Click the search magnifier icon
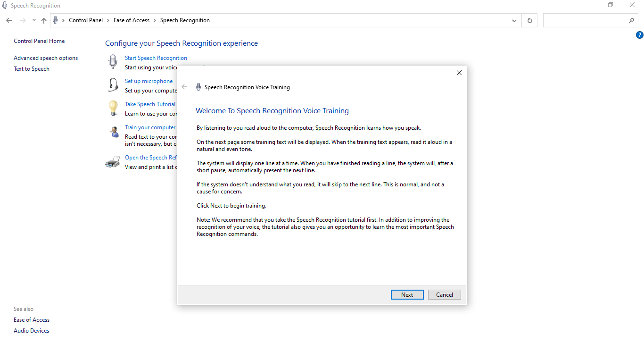 [631, 20]
